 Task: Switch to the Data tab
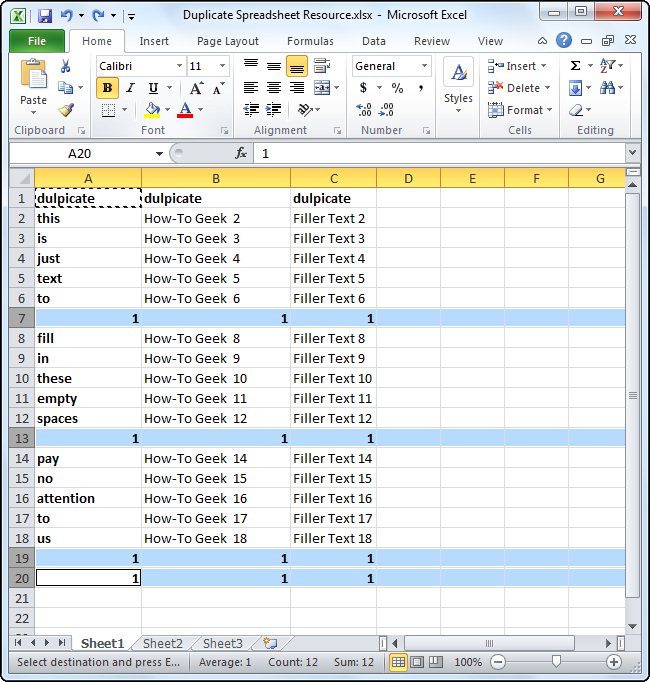tap(374, 41)
